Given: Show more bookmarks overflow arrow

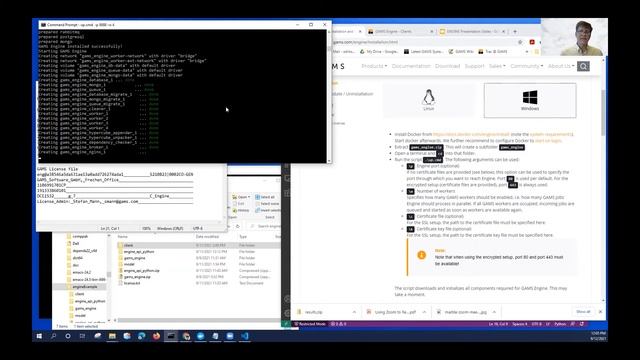Looking at the screenshot, I should pos(527,52).
